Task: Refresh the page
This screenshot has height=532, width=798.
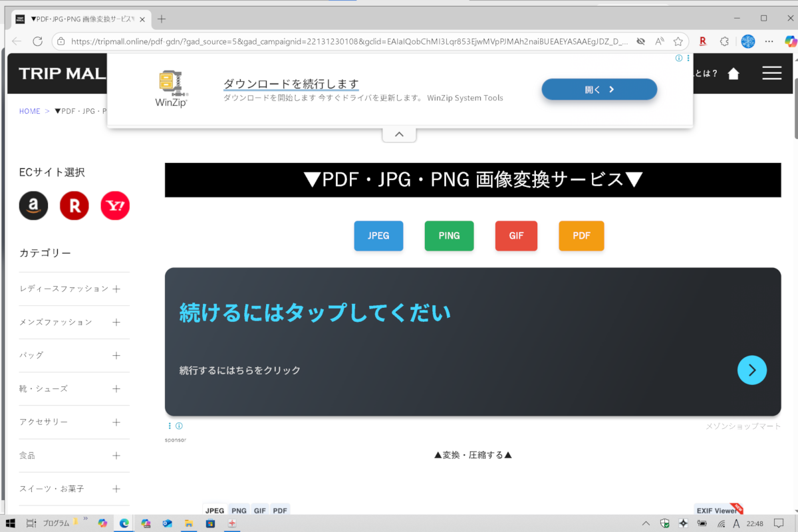Action: click(37, 41)
